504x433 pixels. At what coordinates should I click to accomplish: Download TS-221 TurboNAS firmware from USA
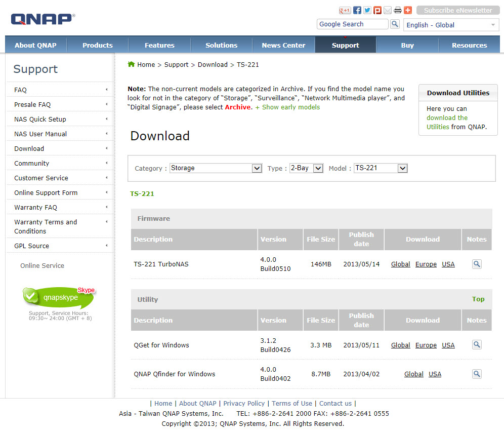click(448, 264)
